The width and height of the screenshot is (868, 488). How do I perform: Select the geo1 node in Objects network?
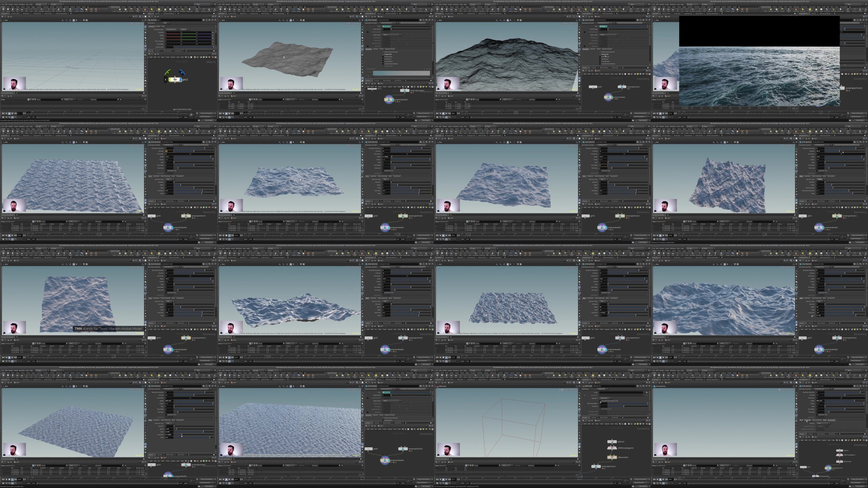175,79
